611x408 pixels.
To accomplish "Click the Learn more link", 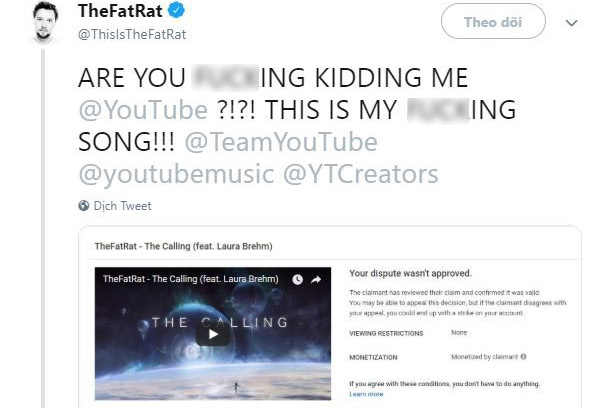I will 366,394.
